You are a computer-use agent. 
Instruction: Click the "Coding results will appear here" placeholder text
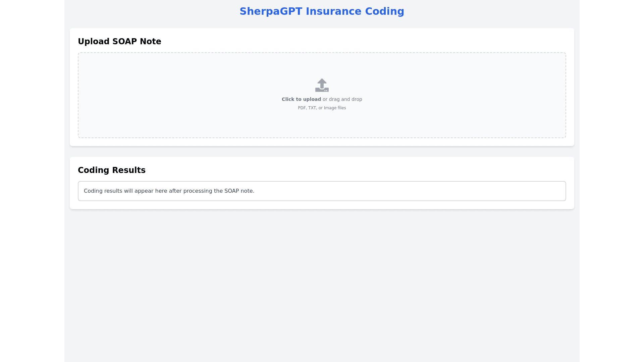tap(169, 191)
